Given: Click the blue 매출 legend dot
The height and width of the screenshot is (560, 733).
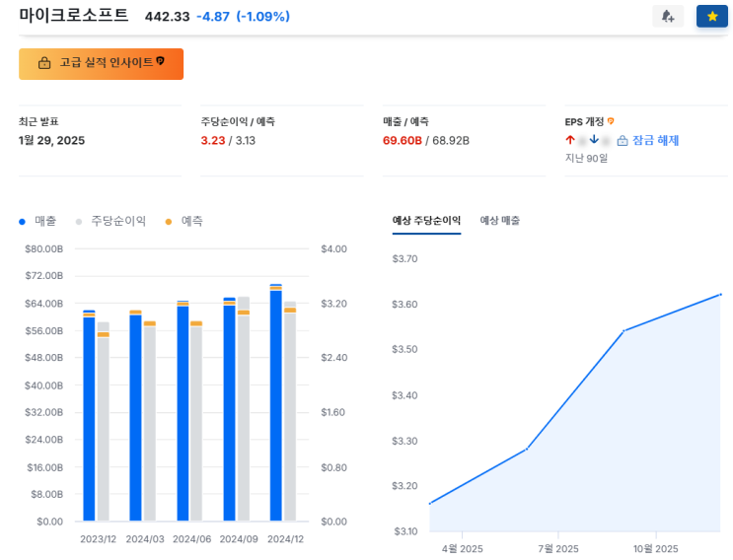Looking at the screenshot, I should click(22, 222).
